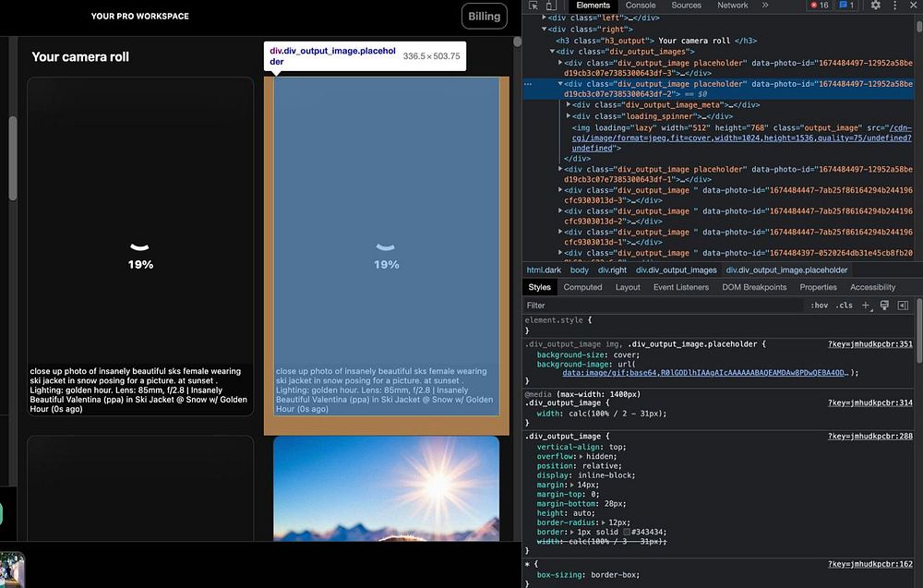
Task: Select body in the breadcrumb
Action: click(580, 270)
